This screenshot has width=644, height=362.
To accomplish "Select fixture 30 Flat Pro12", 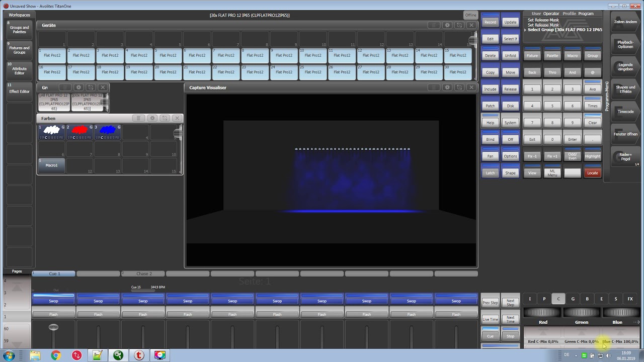I will point(458,72).
